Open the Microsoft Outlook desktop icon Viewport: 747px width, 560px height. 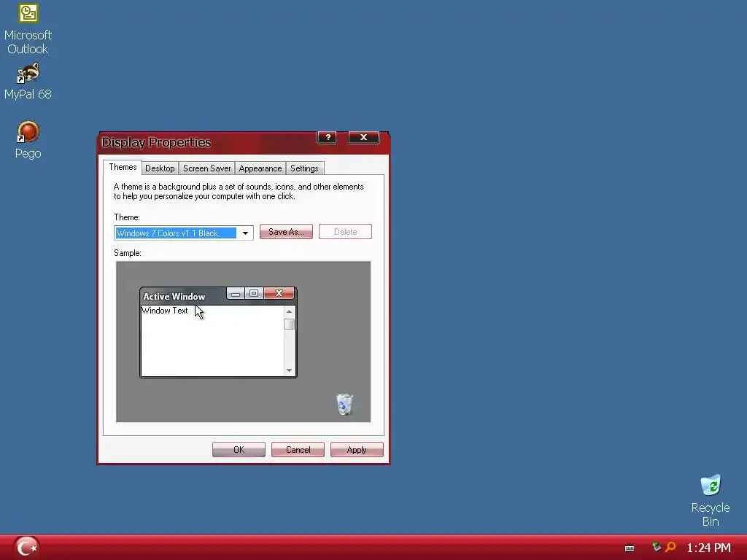point(28,28)
